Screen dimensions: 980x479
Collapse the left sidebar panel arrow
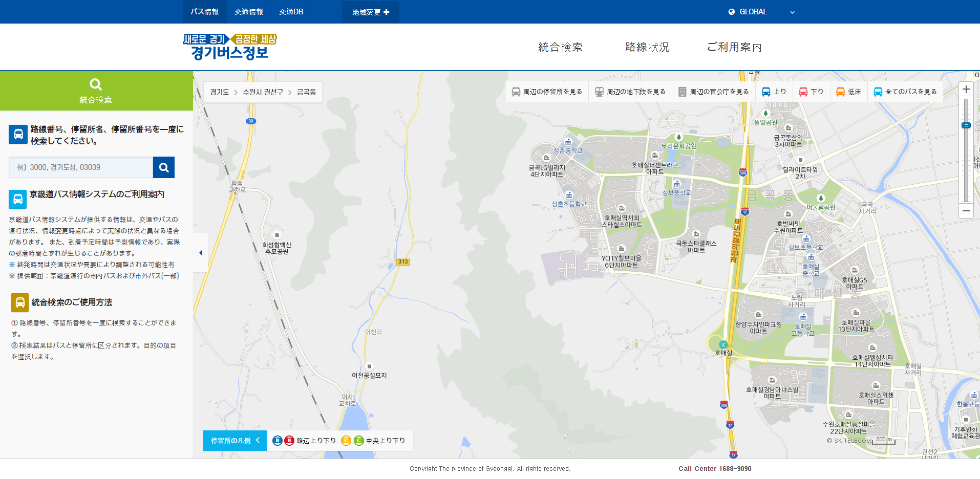click(201, 253)
